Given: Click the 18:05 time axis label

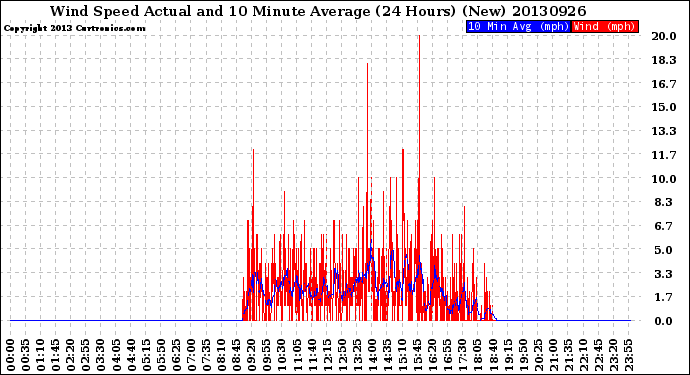Looking at the screenshot, I should point(478,355).
